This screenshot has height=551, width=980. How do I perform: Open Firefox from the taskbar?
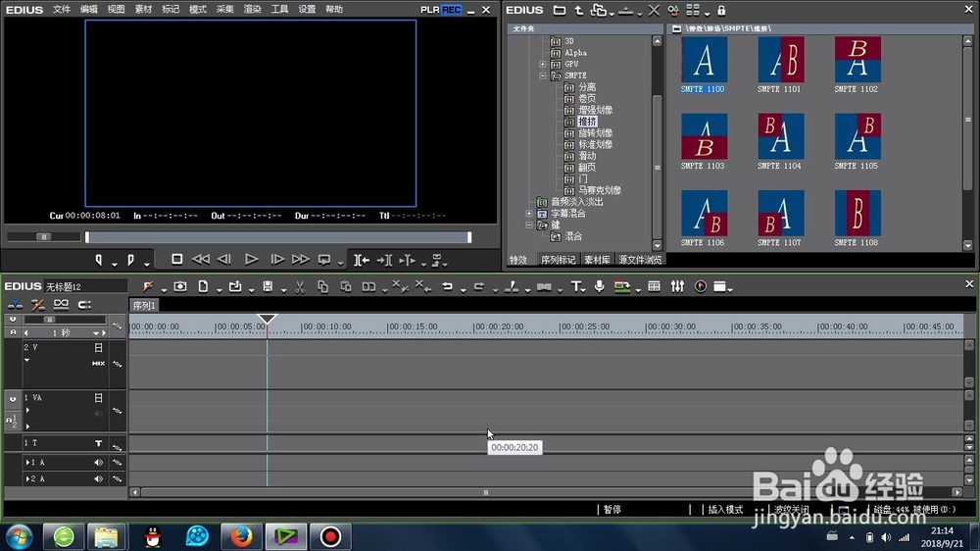click(241, 536)
